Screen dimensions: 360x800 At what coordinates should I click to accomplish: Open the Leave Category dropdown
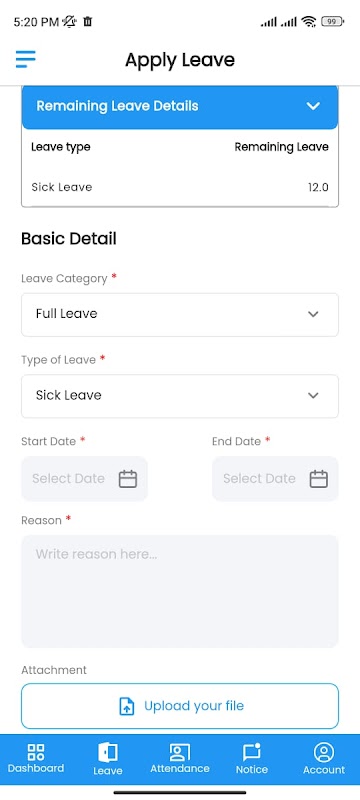[180, 314]
